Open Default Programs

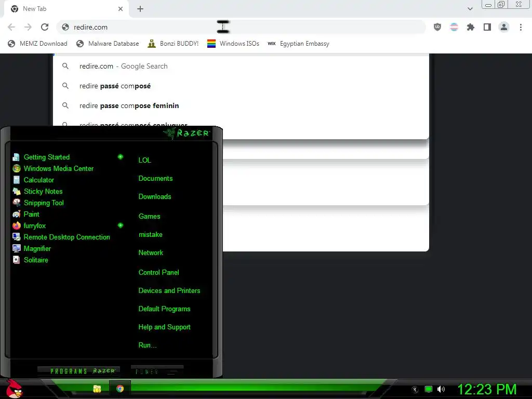pyautogui.click(x=164, y=309)
